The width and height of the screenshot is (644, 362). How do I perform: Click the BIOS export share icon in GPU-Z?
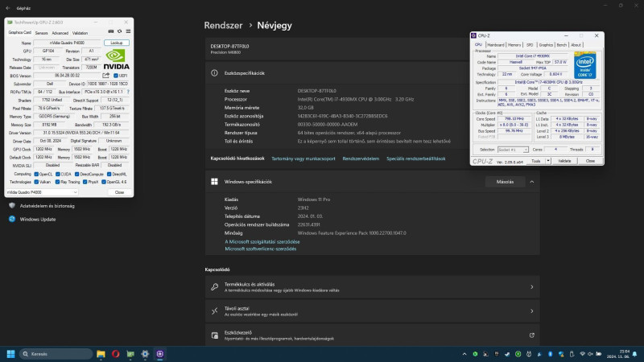(106, 76)
